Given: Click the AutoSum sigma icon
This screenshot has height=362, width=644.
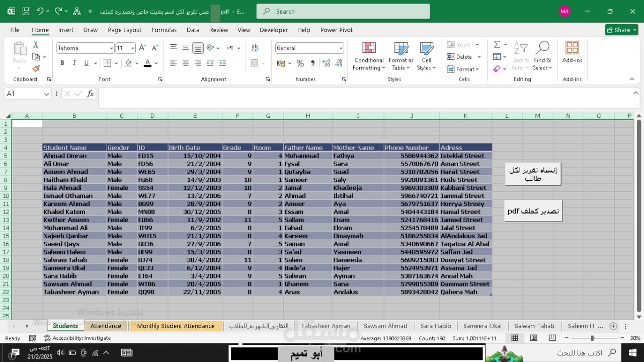Looking at the screenshot, I should pyautogui.click(x=497, y=44).
